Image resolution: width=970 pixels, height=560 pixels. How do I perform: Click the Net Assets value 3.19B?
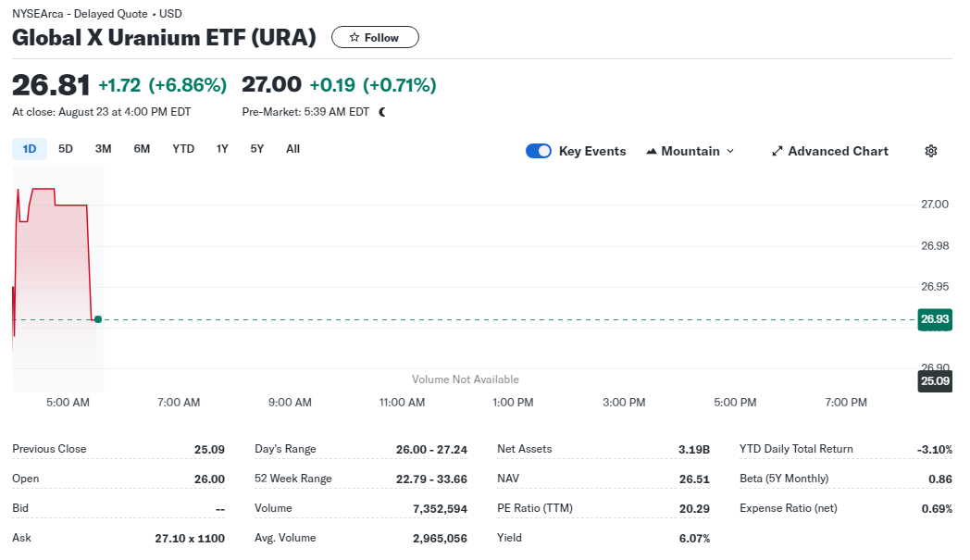(x=694, y=449)
